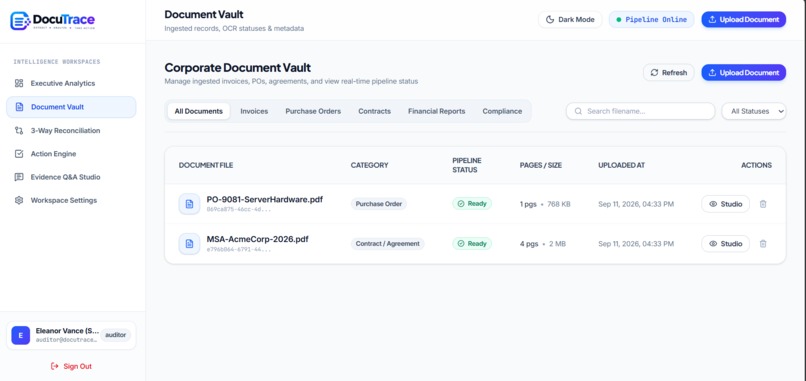
Task: Click the 3-Way Reconciliation branch icon
Action: coord(19,131)
